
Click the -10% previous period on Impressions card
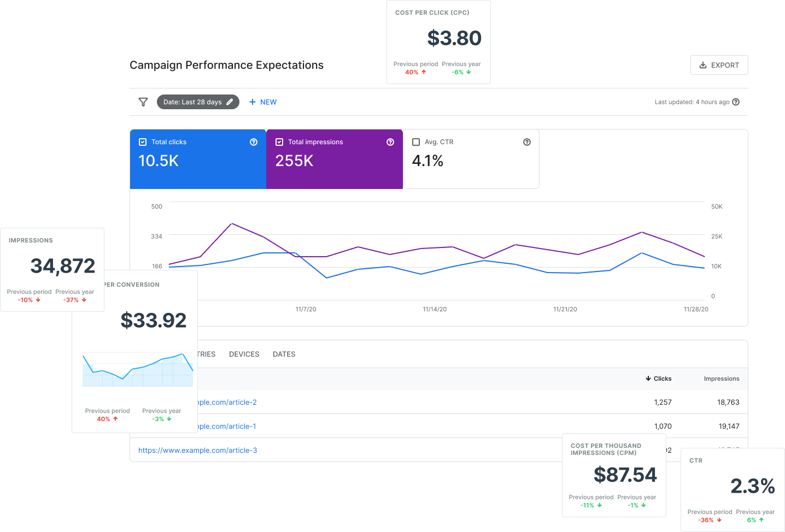[29, 300]
